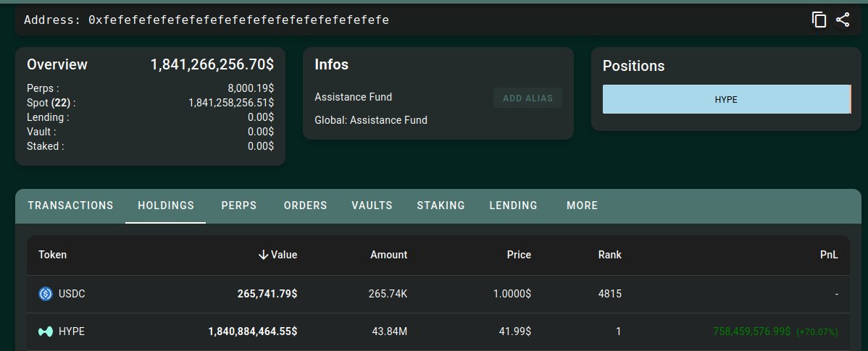Screen dimensions: 868x351
Task: Click Global: Assistance Fund text
Action: pos(371,120)
